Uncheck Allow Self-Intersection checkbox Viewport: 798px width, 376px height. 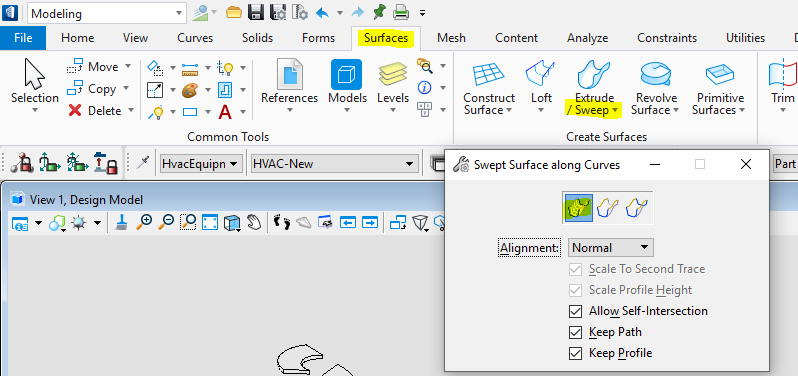575,311
